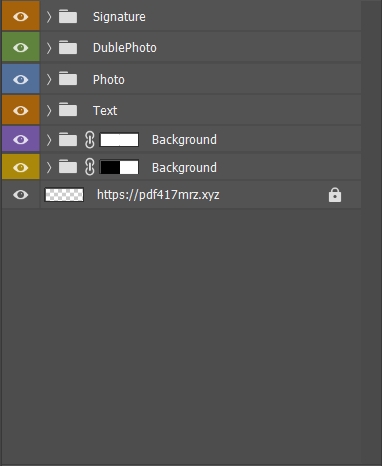382x466 pixels.
Task: Click the transparent thumbnail of the pdf417mrz layer
Action: [x=64, y=195]
